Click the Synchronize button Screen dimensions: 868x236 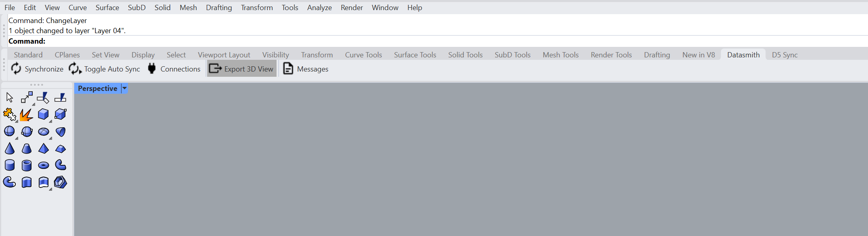coord(37,69)
